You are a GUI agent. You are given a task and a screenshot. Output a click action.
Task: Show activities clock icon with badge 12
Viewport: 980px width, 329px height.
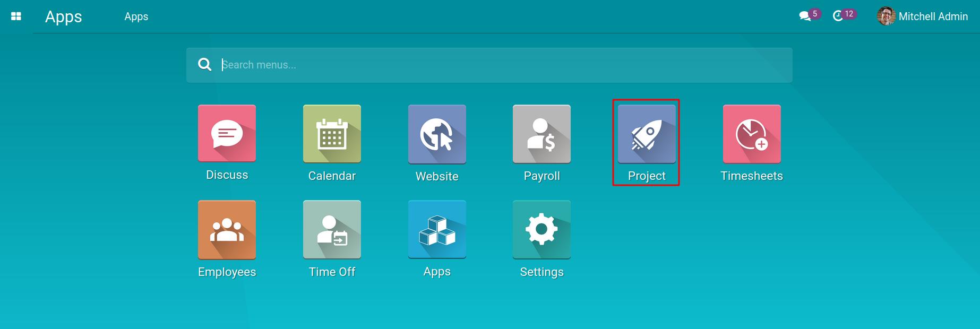[838, 16]
